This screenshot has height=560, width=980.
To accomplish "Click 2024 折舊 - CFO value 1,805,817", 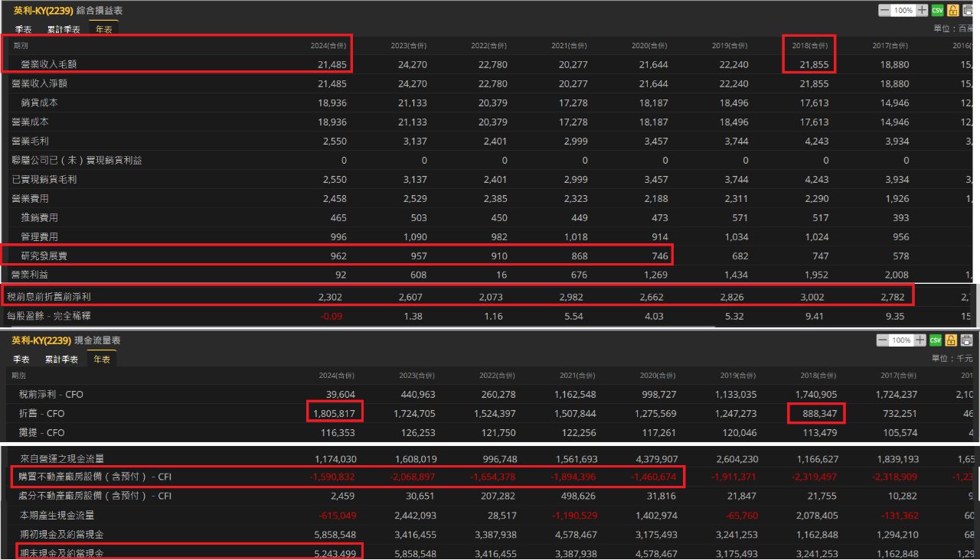I will point(335,414).
